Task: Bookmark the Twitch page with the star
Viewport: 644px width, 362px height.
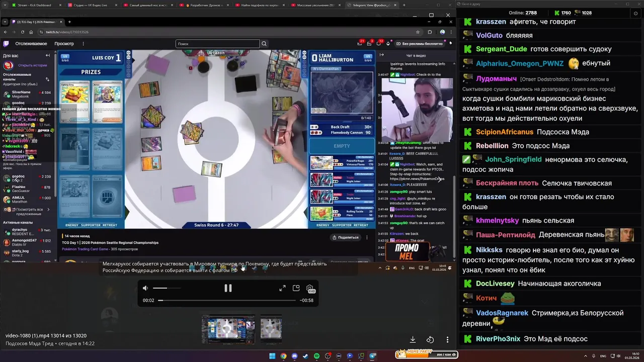Action: (x=418, y=32)
